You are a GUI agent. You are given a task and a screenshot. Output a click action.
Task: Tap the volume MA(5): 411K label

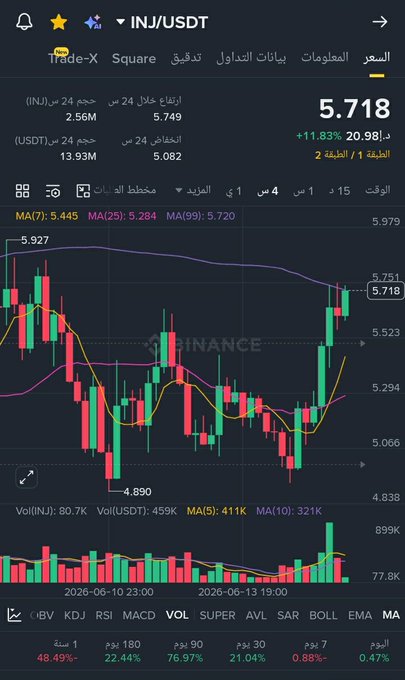click(216, 511)
